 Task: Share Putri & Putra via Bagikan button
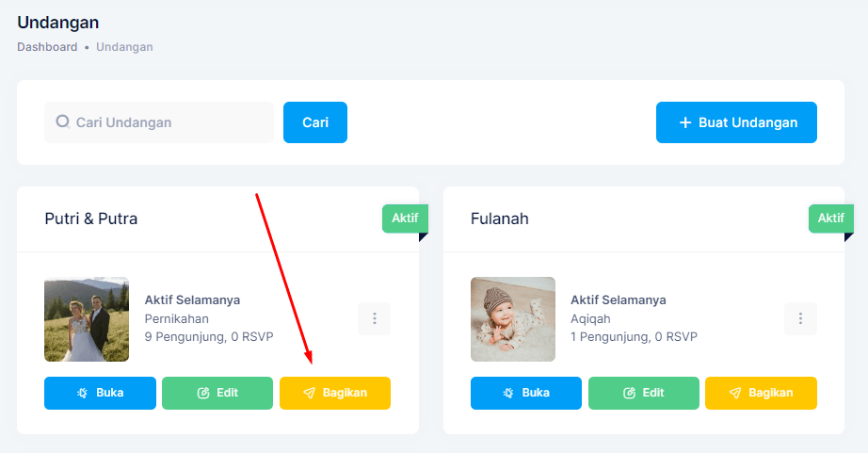pos(335,393)
